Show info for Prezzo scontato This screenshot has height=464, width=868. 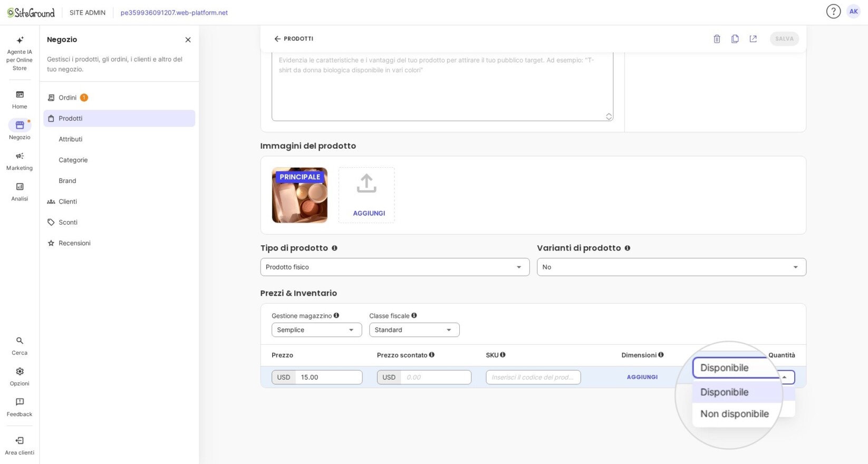431,355
